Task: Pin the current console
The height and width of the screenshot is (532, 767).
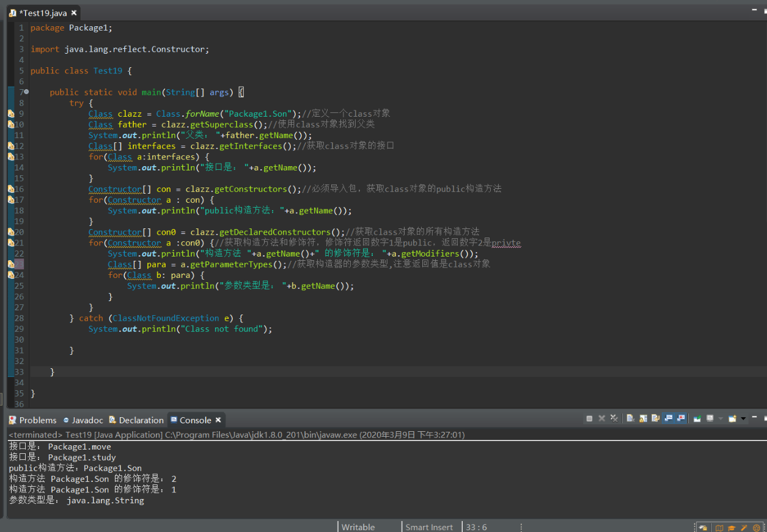Action: [697, 418]
